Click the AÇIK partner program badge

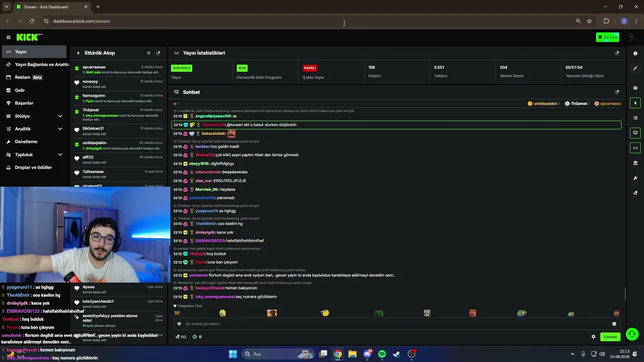point(242,68)
